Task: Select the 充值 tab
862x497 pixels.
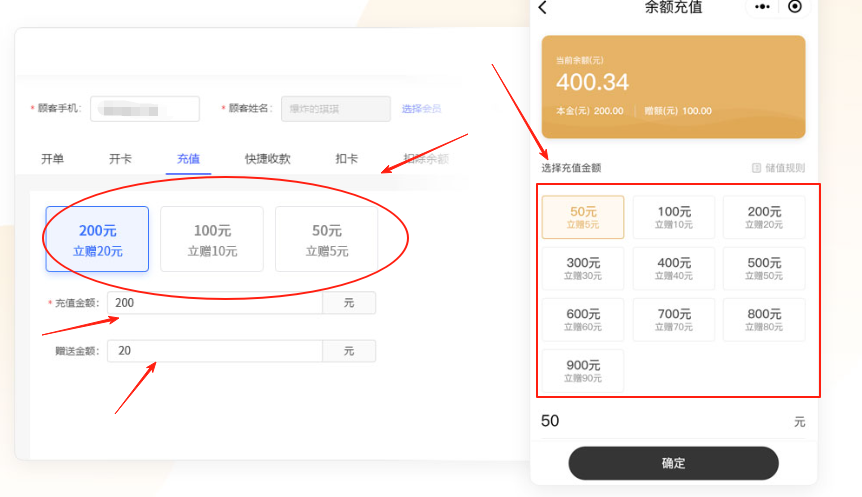Action: pyautogui.click(x=188, y=159)
